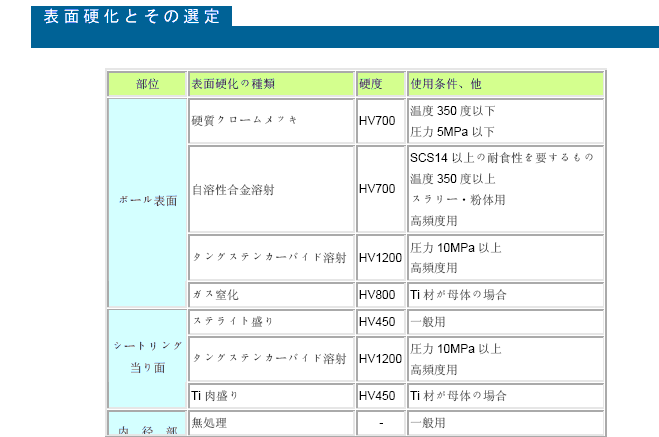The image size is (659, 437).
Task: Select the 'シートリング当り面' cell
Action: point(147,359)
